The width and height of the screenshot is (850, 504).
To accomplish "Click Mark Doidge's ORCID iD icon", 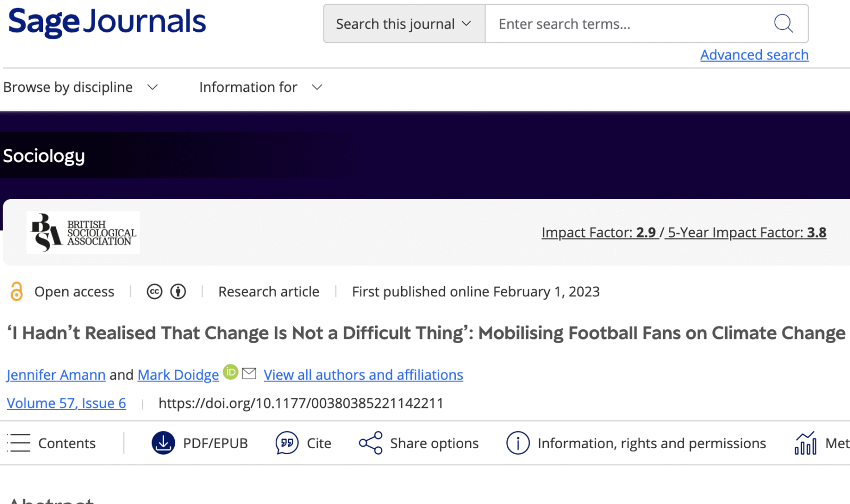I will [x=231, y=372].
